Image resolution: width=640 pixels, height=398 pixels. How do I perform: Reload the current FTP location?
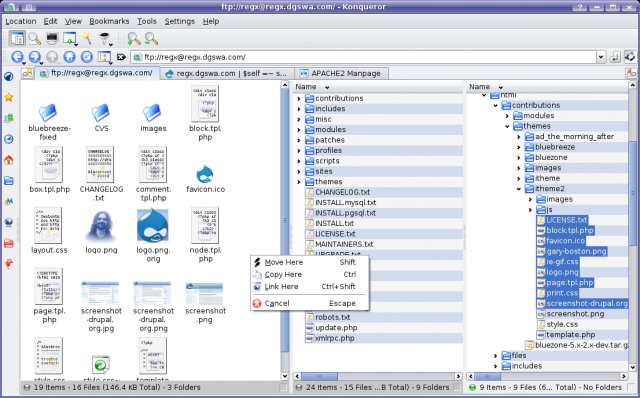87,56
